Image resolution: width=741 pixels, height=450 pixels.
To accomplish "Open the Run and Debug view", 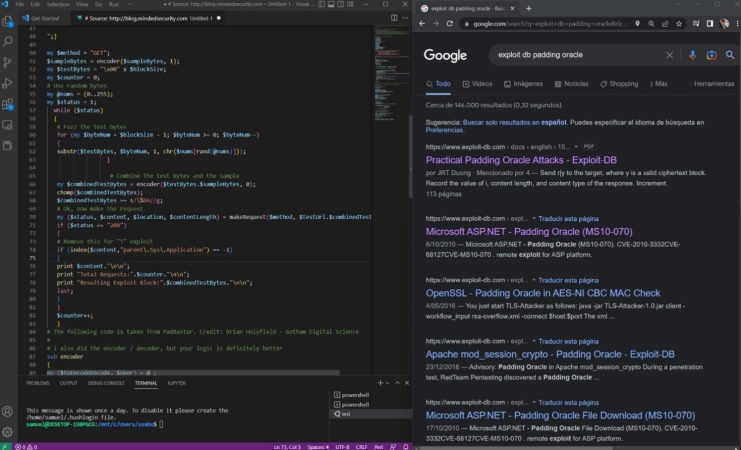I will click(8, 83).
